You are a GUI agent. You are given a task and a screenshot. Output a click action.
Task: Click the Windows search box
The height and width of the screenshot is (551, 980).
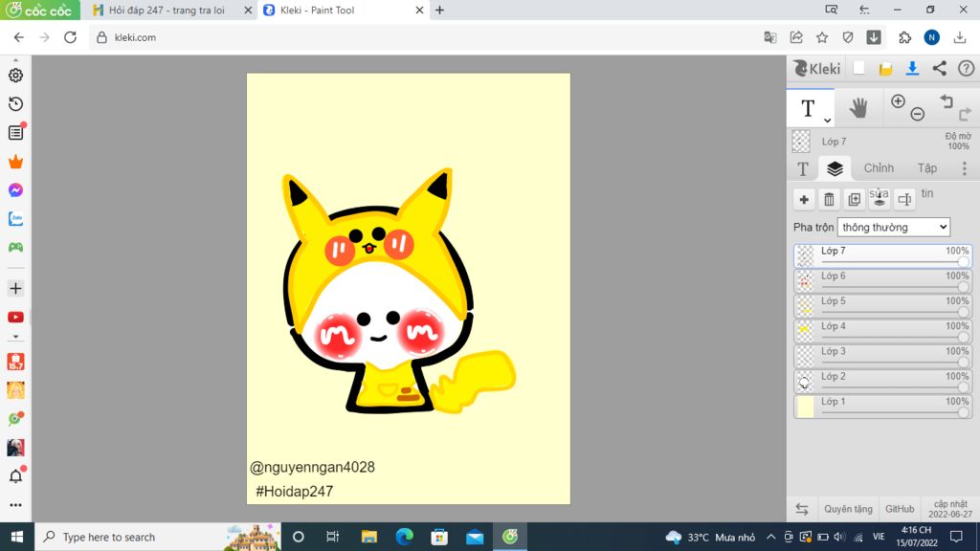[158, 538]
